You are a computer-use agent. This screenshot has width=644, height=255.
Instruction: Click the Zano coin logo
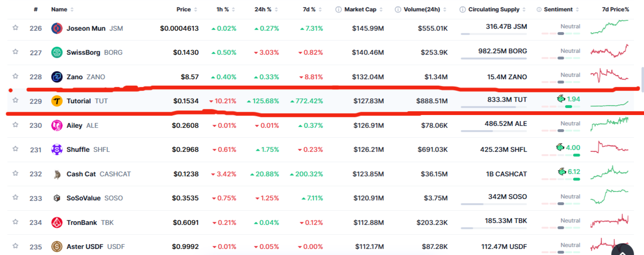point(57,77)
